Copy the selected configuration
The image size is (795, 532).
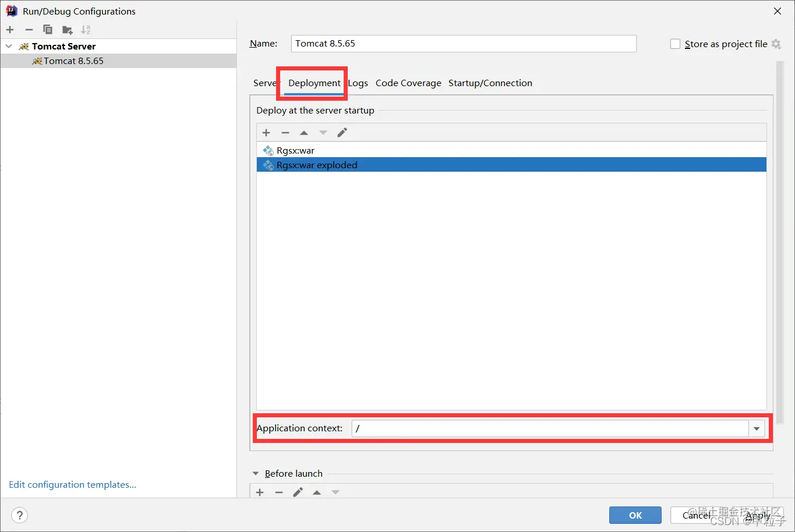(x=48, y=30)
